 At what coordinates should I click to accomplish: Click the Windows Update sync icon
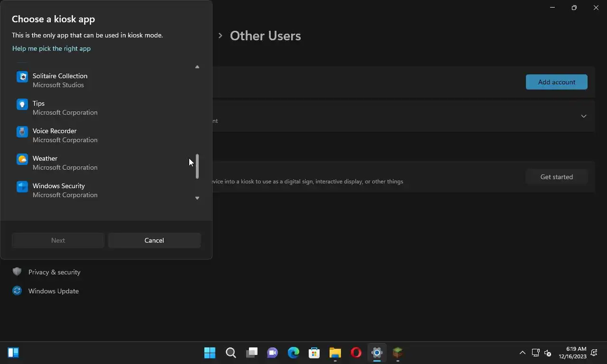point(17,291)
